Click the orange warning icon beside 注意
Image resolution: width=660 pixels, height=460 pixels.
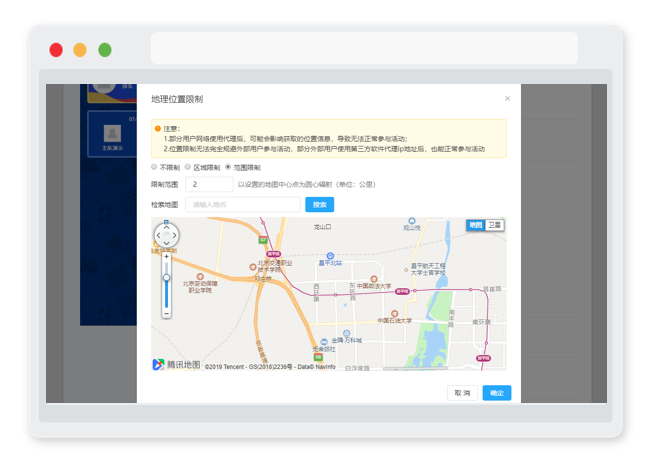pyautogui.click(x=158, y=128)
